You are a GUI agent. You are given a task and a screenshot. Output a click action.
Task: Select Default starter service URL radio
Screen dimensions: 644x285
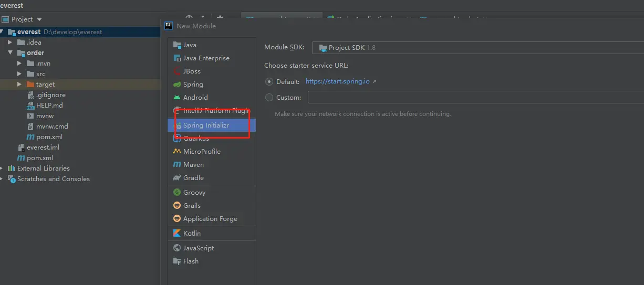tap(269, 82)
